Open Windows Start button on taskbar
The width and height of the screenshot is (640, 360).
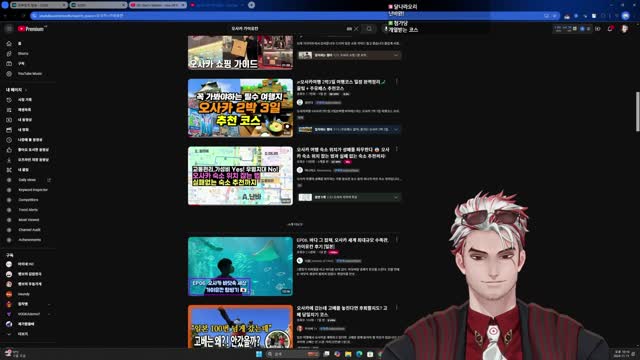pos(259,354)
